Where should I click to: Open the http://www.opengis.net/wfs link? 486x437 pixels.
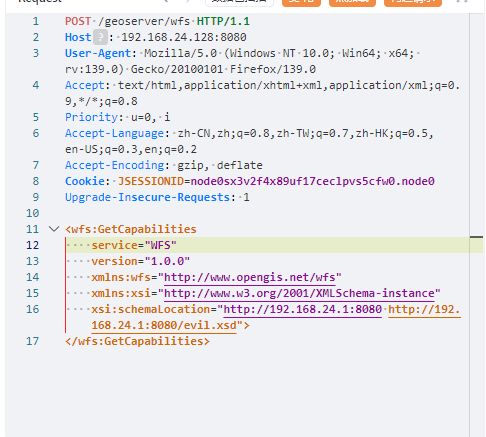coord(249,277)
